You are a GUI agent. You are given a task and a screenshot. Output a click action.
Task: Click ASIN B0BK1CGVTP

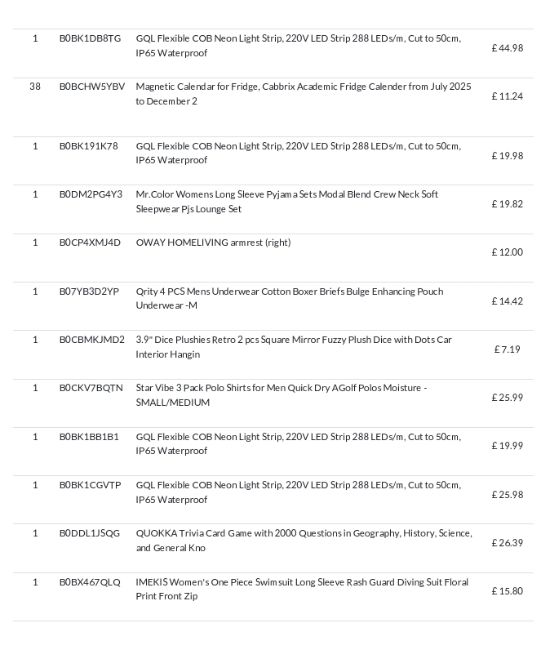pos(90,485)
